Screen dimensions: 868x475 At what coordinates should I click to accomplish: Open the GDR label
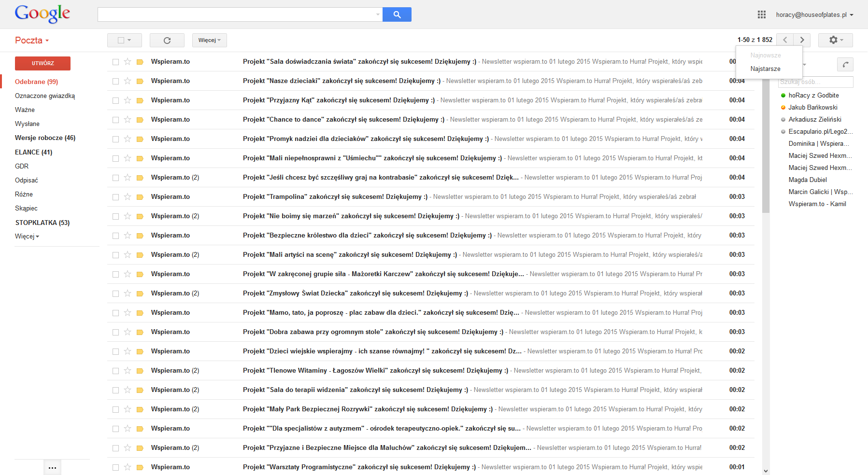coord(22,166)
